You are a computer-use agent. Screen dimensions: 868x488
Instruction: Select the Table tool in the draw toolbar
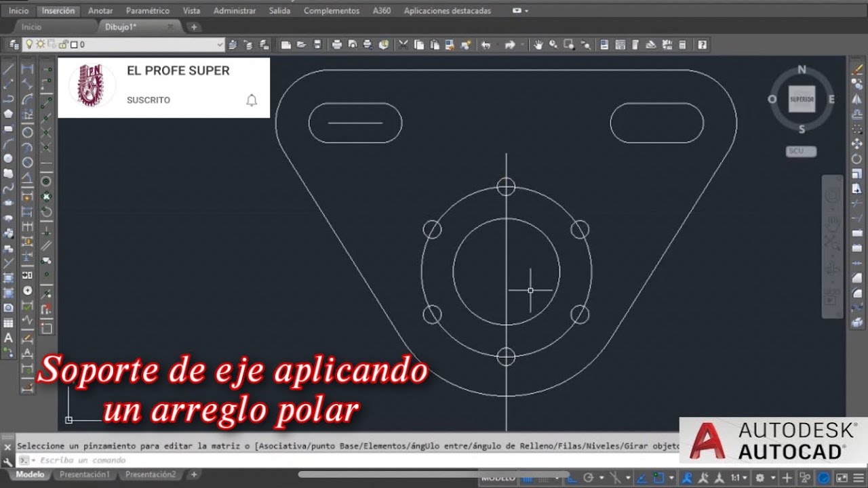pyautogui.click(x=8, y=323)
